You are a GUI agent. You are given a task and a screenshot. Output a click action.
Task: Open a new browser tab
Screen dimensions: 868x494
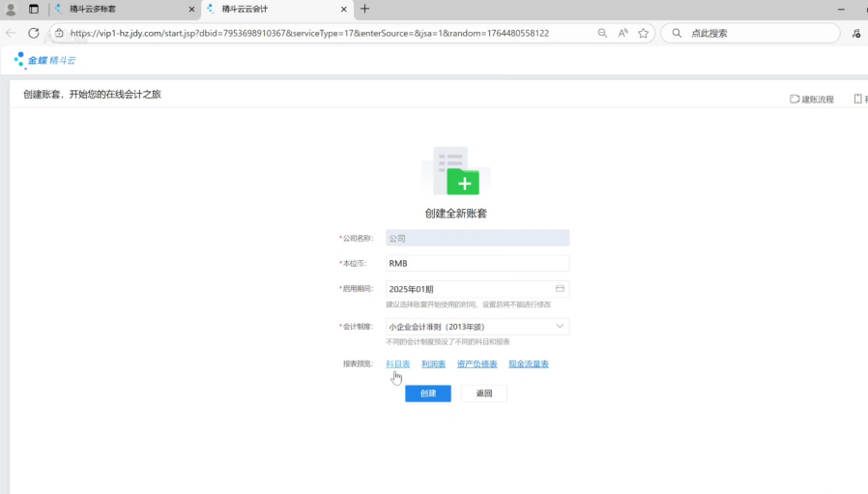click(364, 9)
